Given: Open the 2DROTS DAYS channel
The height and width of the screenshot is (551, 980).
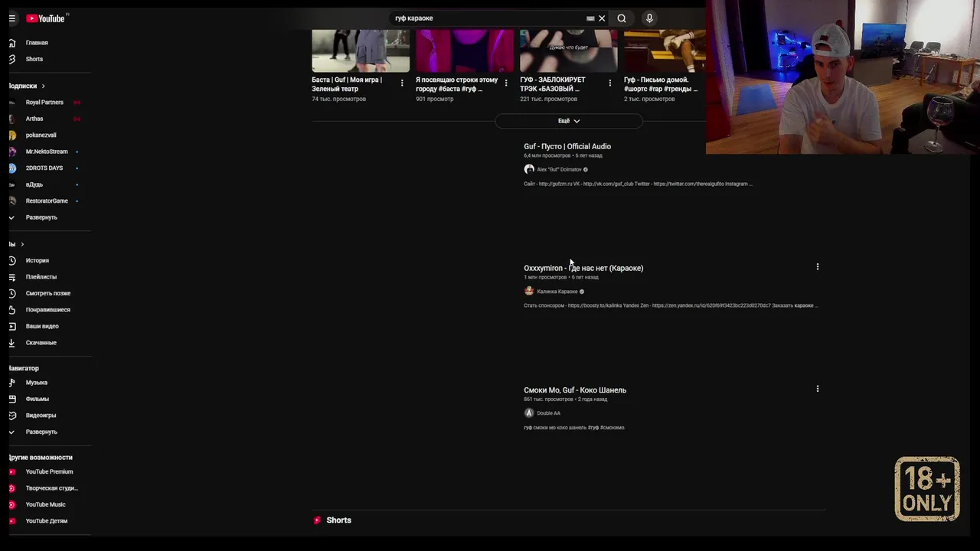Looking at the screenshot, I should 44,168.
